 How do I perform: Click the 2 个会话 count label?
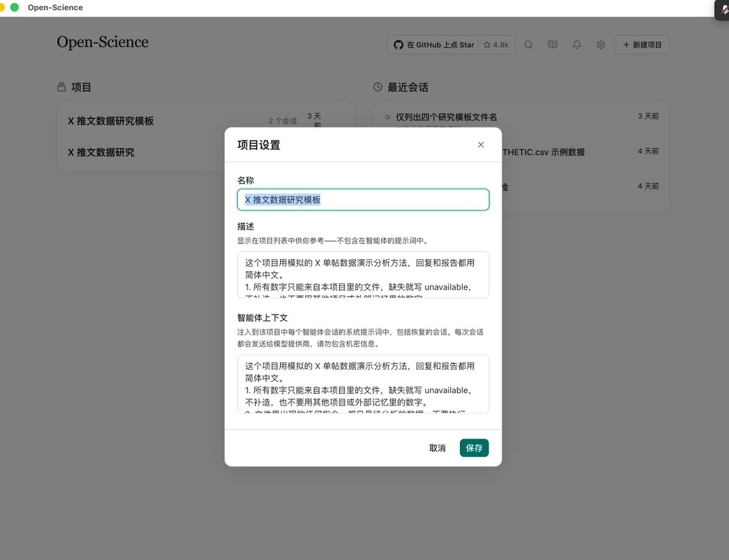tap(283, 121)
